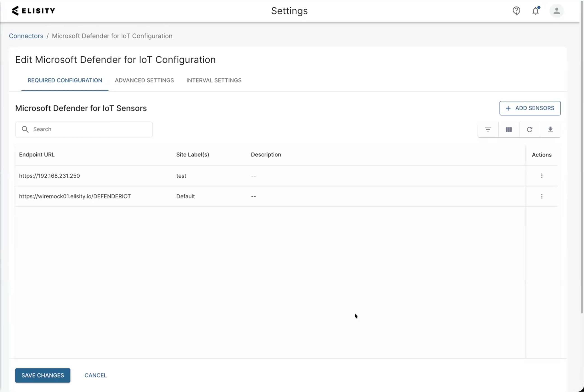The height and width of the screenshot is (392, 584).
Task: Click the Cancel button
Action: [x=95, y=375]
